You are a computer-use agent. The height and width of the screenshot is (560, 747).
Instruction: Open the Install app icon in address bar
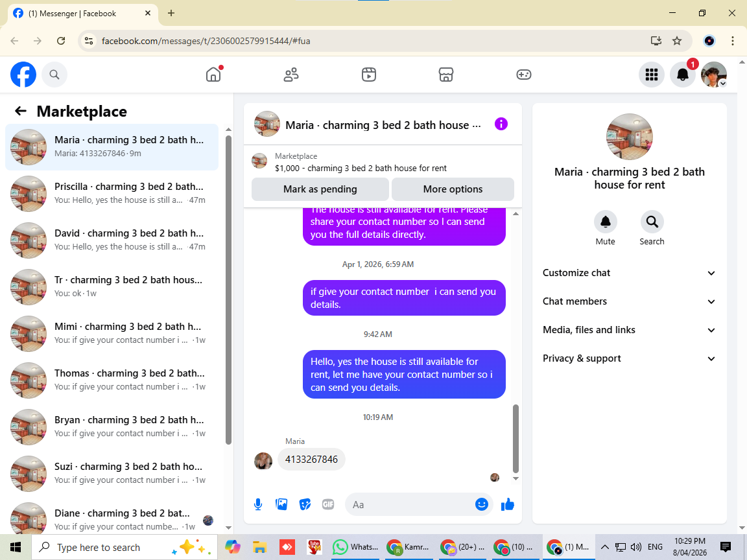tap(656, 41)
